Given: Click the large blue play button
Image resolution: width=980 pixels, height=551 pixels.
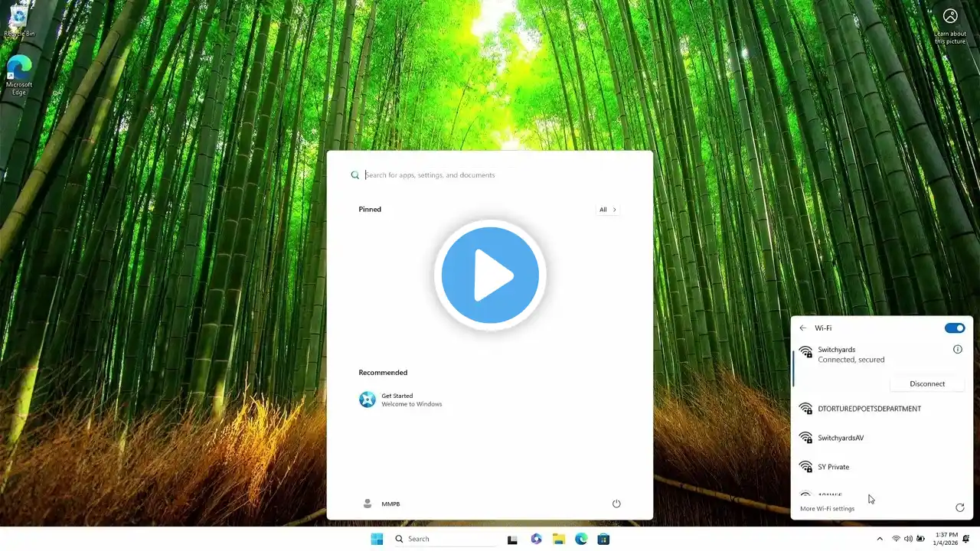Looking at the screenshot, I should [x=490, y=275].
